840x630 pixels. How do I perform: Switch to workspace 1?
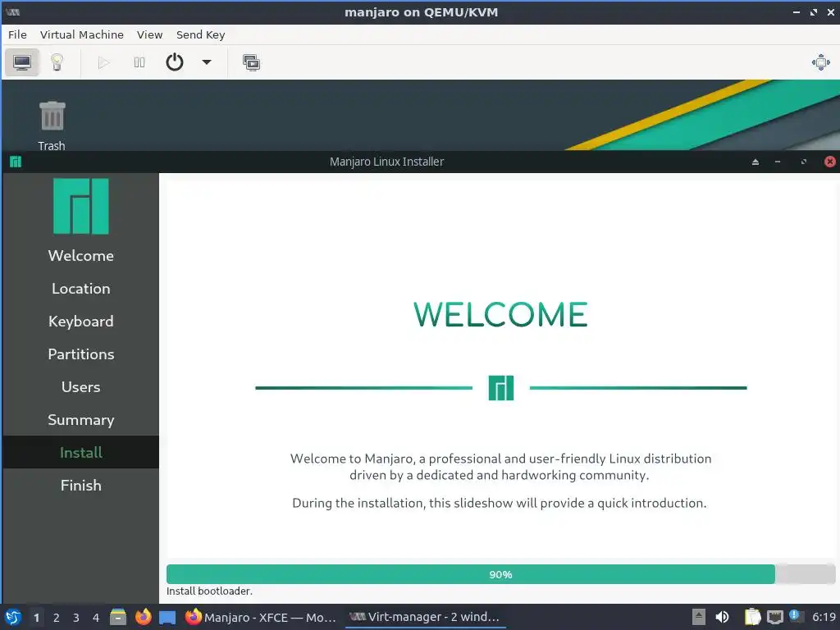coord(36,618)
